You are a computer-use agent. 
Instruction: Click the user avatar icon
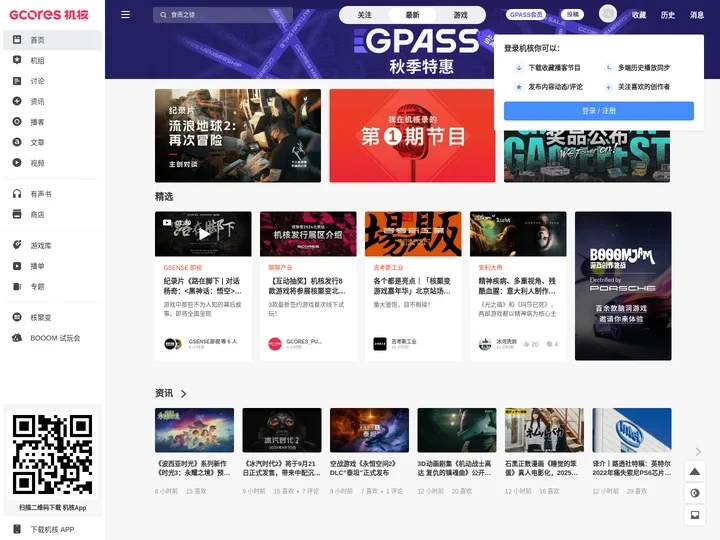click(608, 14)
